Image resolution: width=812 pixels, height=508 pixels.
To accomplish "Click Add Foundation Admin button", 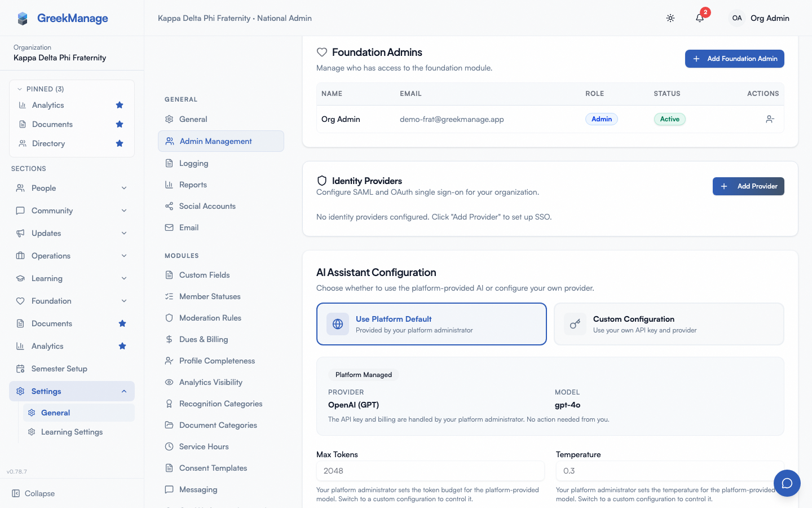I will 734,59.
